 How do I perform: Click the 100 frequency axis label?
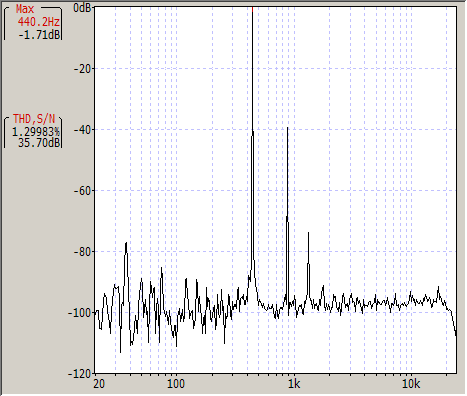(176, 384)
